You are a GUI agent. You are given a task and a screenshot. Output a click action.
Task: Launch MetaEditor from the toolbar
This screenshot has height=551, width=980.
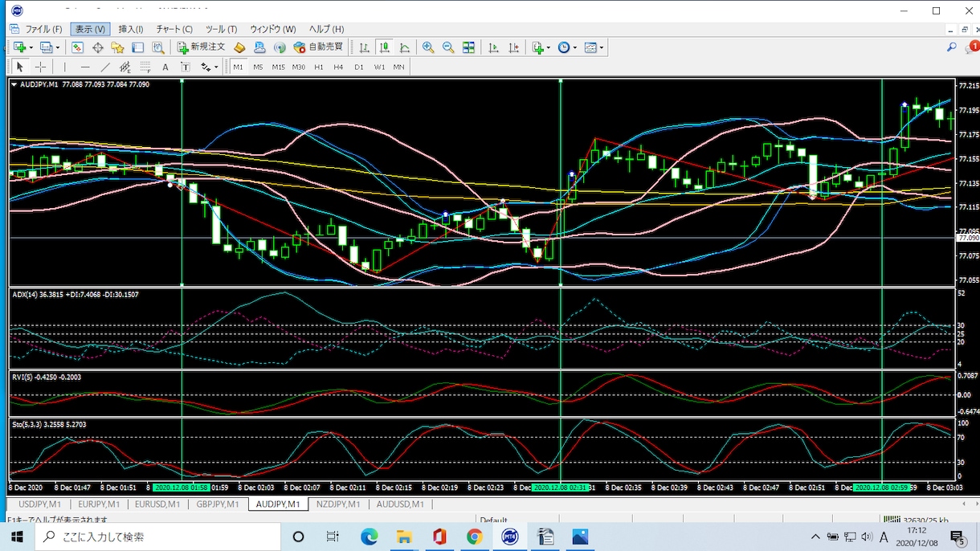pyautogui.click(x=239, y=48)
